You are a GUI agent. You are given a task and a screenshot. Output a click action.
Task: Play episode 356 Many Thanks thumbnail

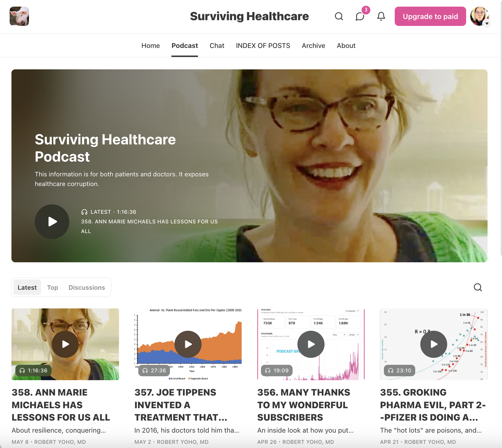pyautogui.click(x=311, y=344)
